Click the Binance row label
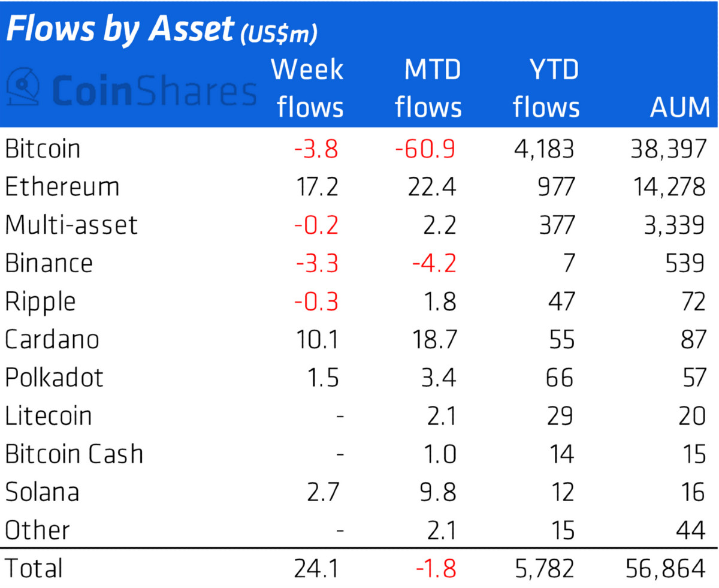Screen dimensions: 719x588 49,263
